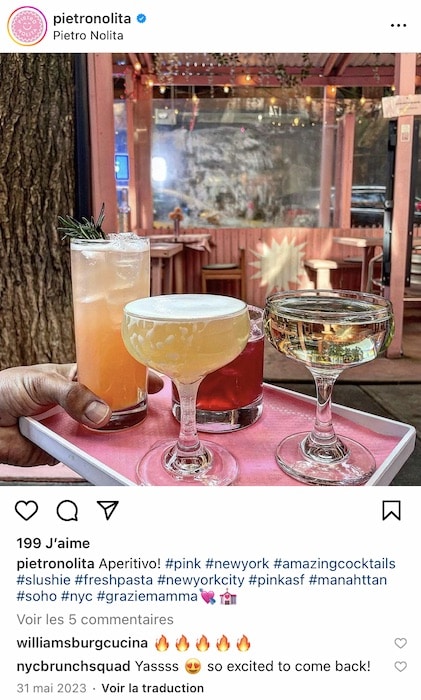The width and height of the screenshot is (421, 700).
Task: Open pietronolita username in header
Action: (x=92, y=19)
